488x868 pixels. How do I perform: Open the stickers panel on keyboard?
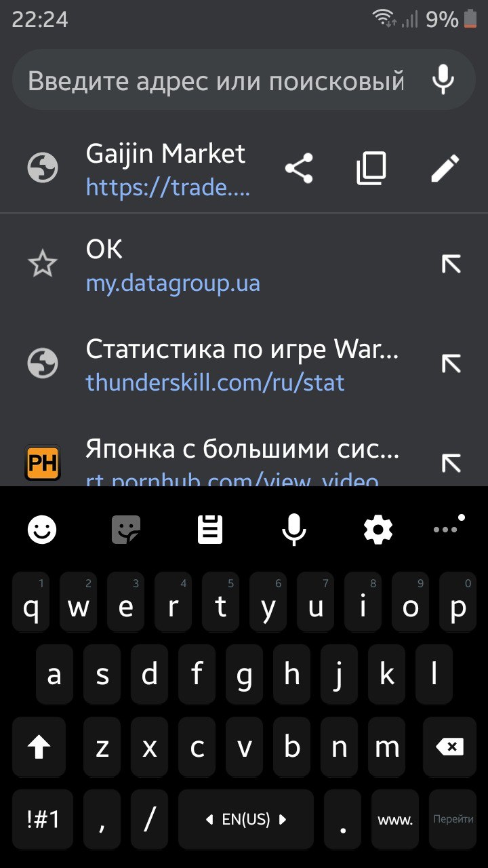click(x=126, y=529)
